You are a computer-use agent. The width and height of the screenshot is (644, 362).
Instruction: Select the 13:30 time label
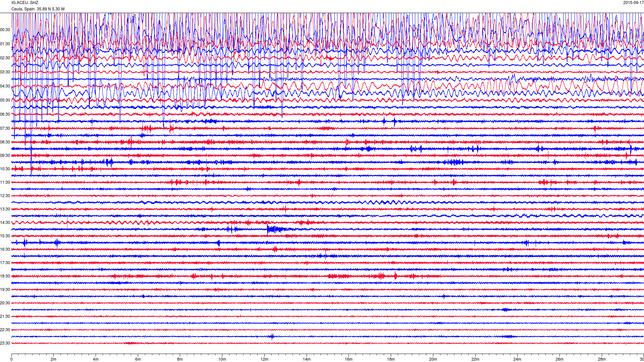5,209
